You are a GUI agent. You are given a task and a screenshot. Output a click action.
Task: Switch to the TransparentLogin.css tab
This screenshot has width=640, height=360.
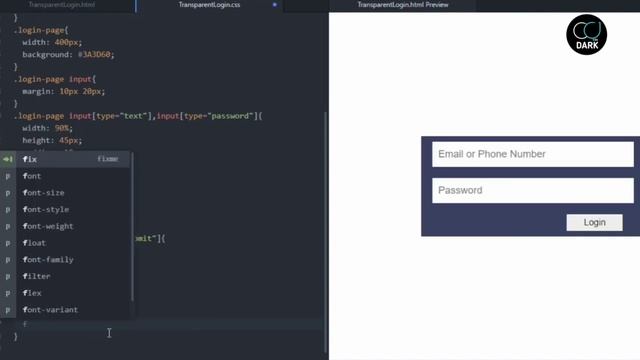(x=209, y=5)
